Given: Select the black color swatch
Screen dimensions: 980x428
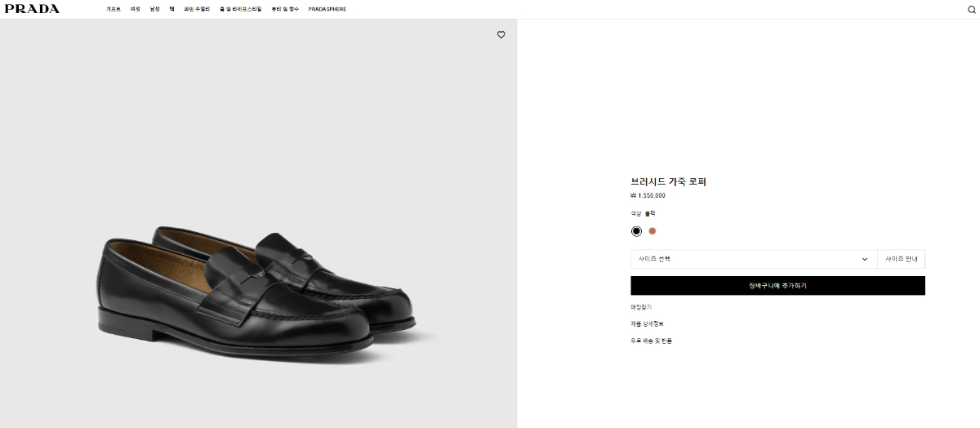Looking at the screenshot, I should click(636, 231).
